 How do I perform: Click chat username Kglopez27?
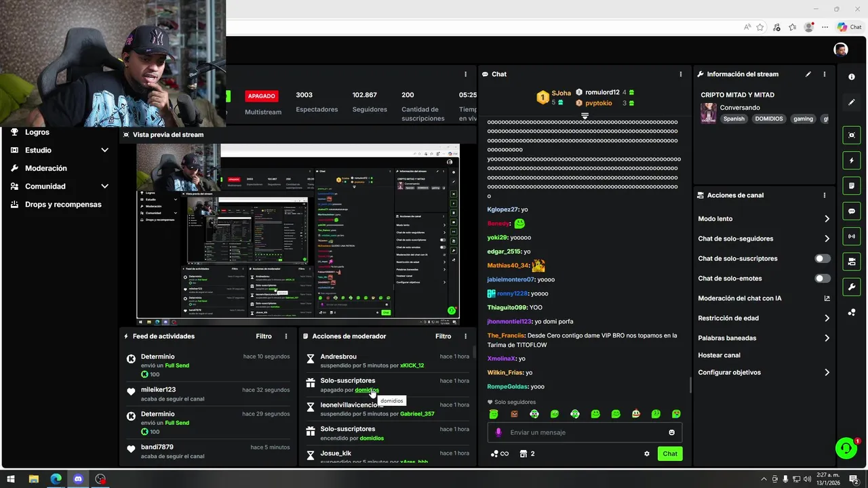pyautogui.click(x=502, y=209)
